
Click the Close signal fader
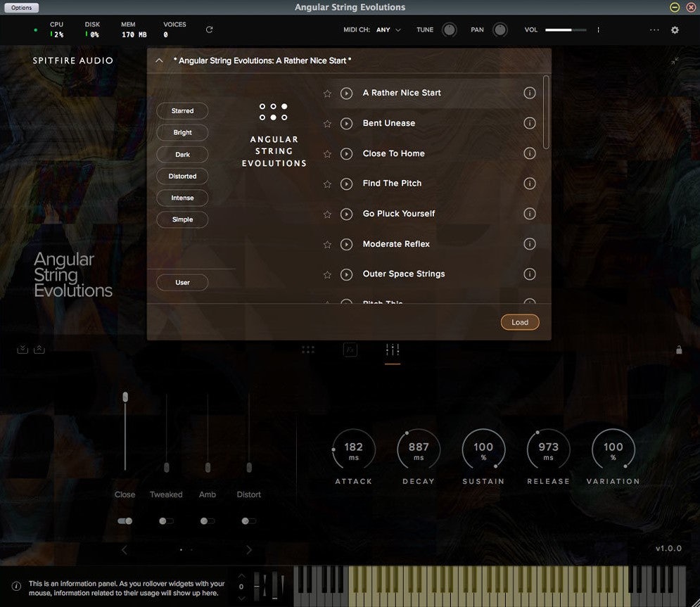click(x=125, y=431)
